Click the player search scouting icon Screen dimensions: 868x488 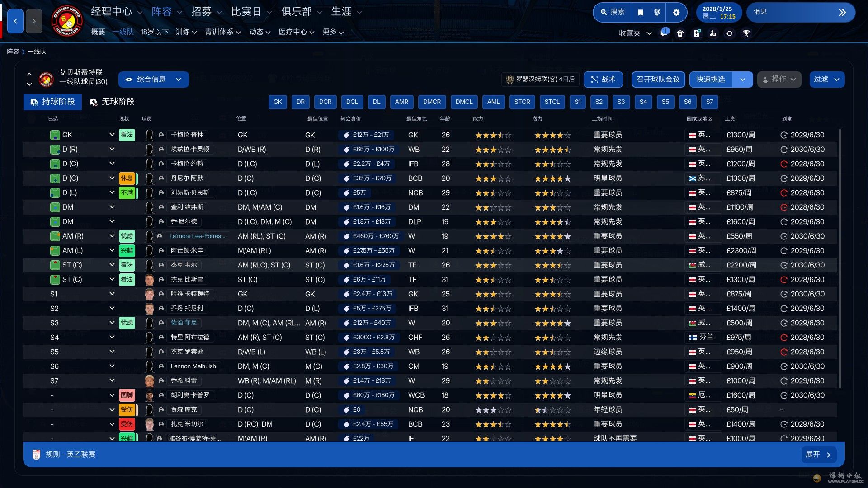tap(713, 33)
